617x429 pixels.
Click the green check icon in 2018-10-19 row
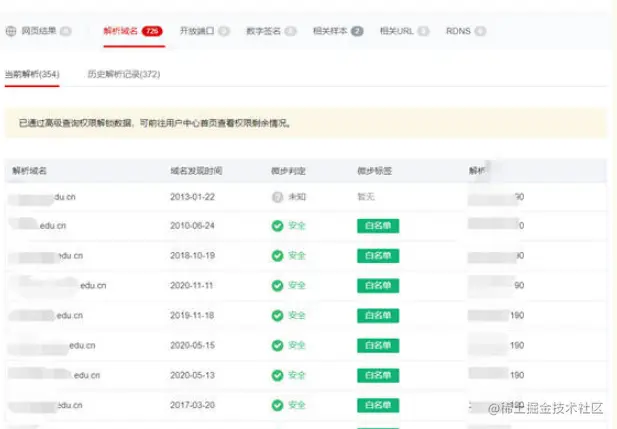click(x=277, y=256)
